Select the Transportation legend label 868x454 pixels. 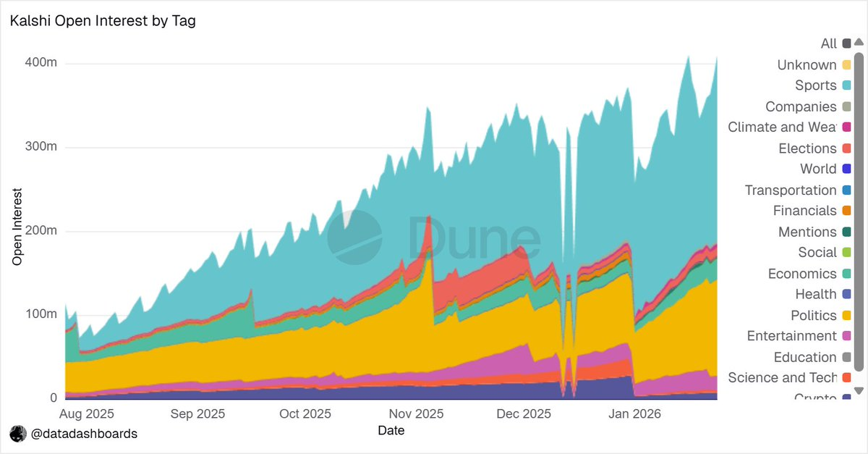791,190
